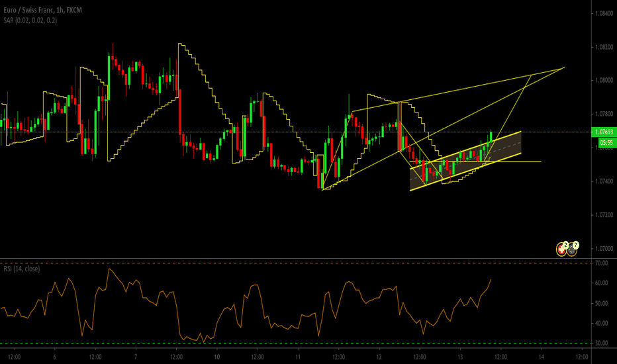Click the date label 13 on time axis
Screen dimensions: 617x364
[460, 357]
